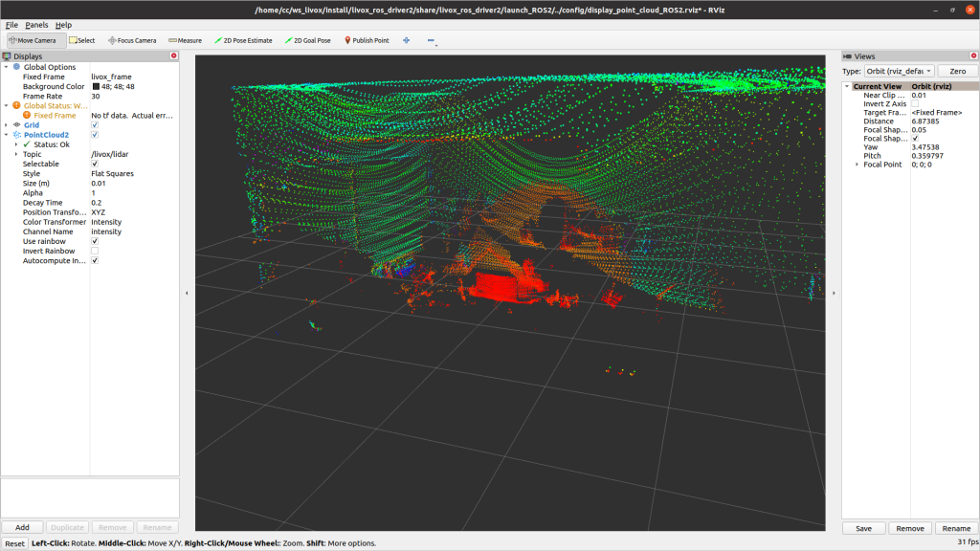The image size is (980, 551).
Task: Click the blue minus remove-tool icon
Action: 431,41
